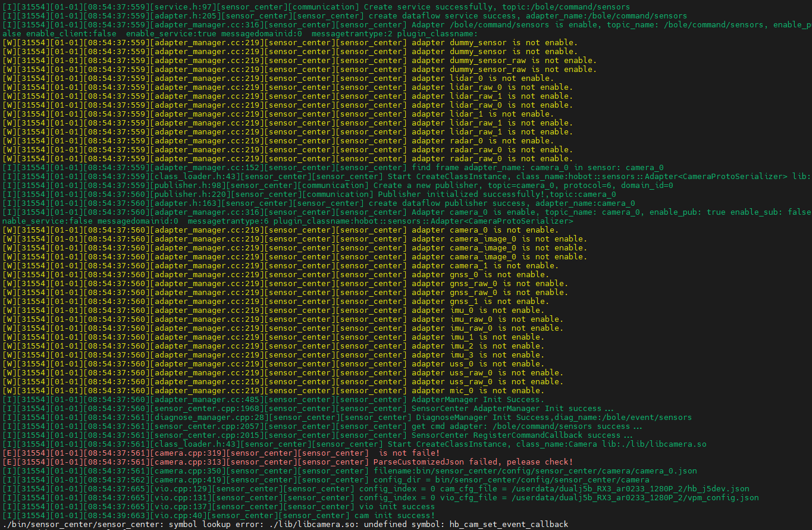Click the 'adapter lidar_1 is not enable' warning
The height and width of the screenshot is (530, 812).
click(482, 114)
